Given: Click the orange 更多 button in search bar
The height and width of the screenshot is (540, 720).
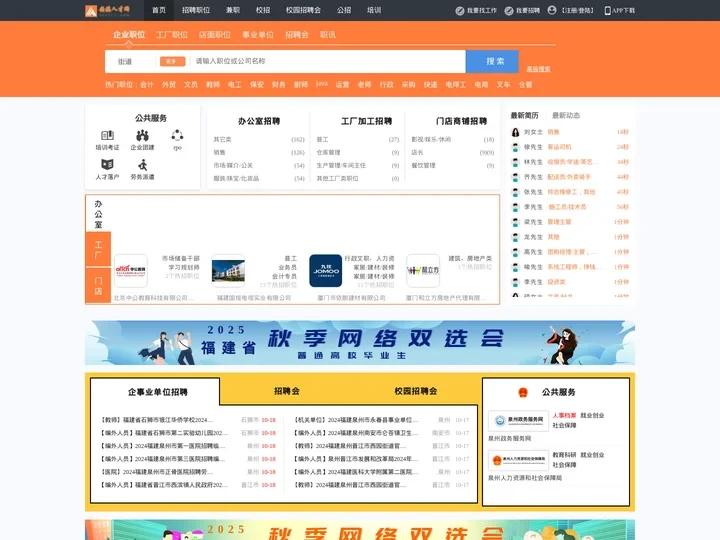Looking at the screenshot, I should coord(172,61).
